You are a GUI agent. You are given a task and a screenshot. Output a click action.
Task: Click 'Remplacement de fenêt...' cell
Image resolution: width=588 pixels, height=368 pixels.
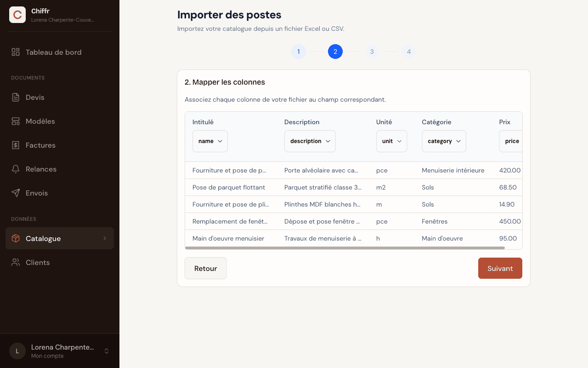click(x=230, y=221)
